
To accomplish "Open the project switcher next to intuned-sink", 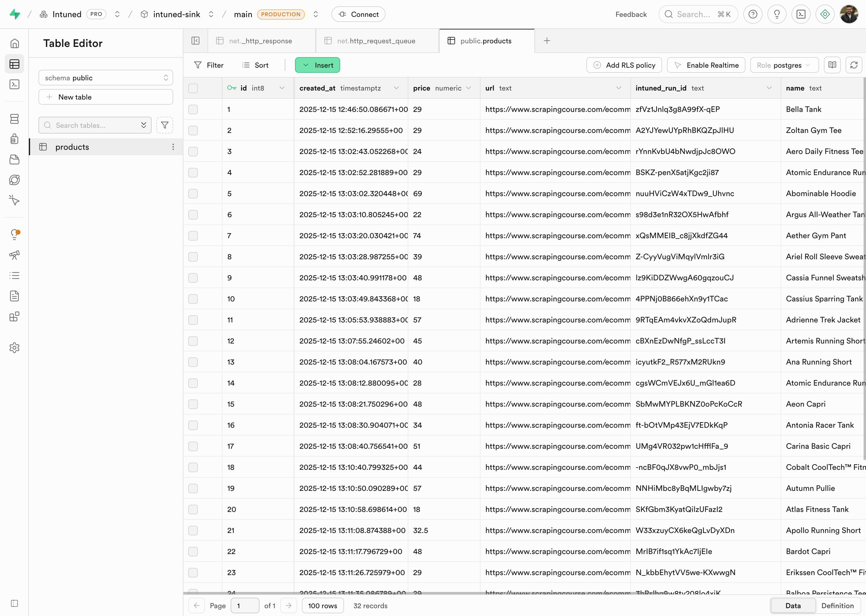I will (x=211, y=14).
